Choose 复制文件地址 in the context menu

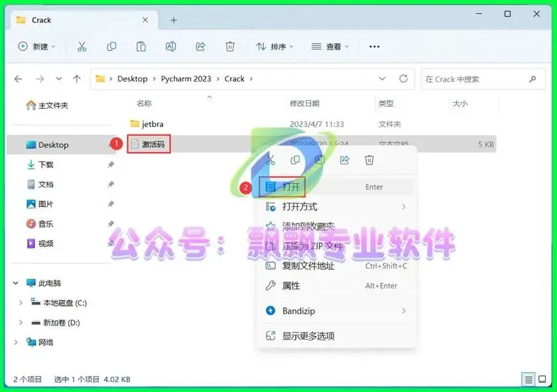coord(336,265)
